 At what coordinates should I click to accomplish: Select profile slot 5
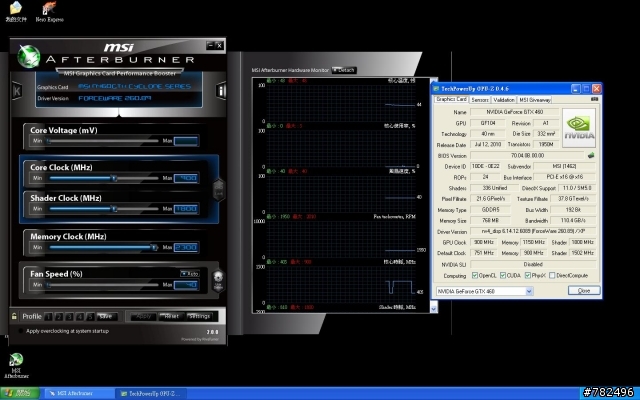click(x=91, y=317)
